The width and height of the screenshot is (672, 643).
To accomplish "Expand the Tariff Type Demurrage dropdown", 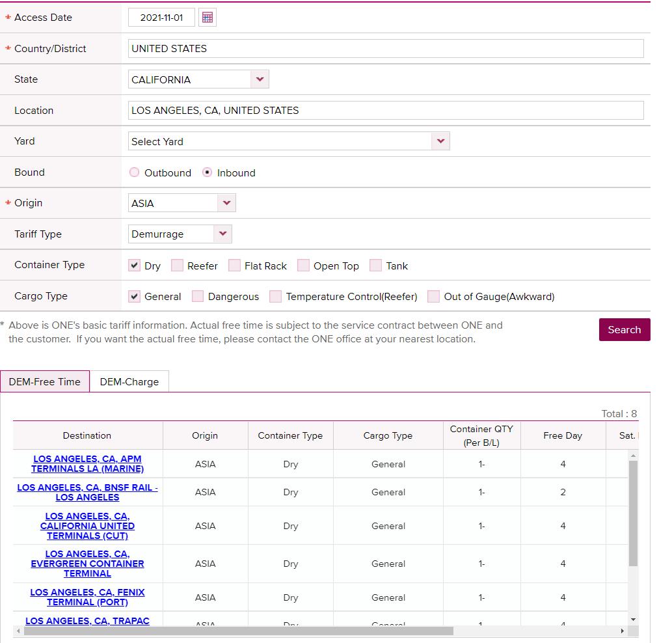I will click(x=222, y=234).
